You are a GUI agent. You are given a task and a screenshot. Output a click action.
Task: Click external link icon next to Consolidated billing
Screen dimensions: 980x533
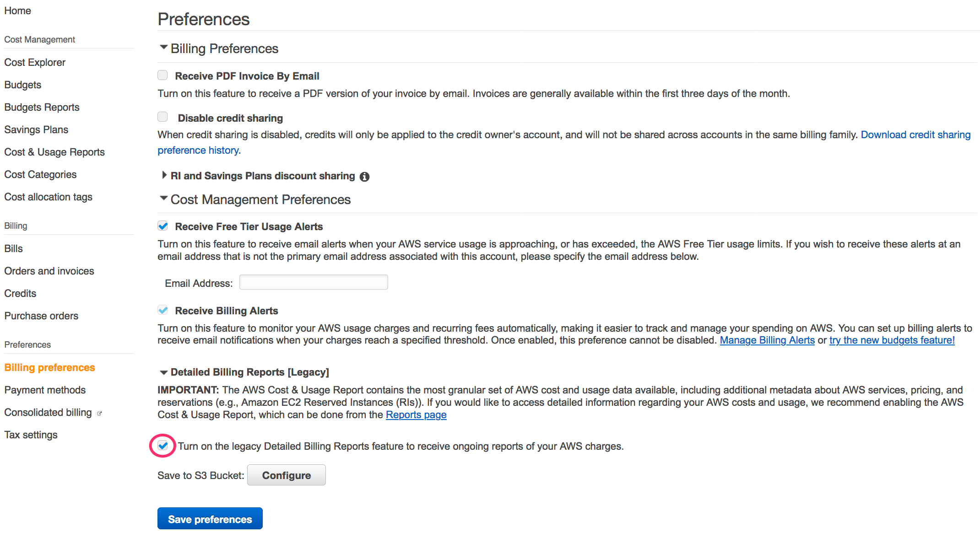tap(100, 413)
